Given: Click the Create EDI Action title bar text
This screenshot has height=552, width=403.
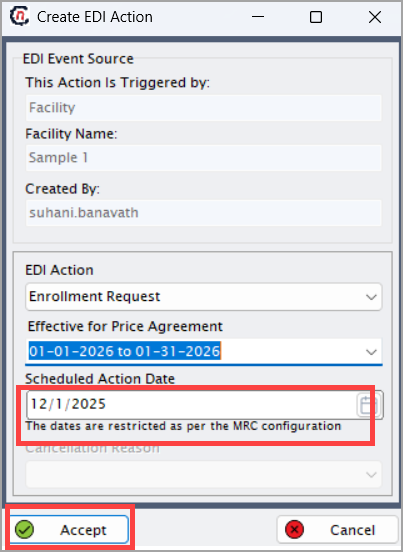Looking at the screenshot, I should pos(95,17).
